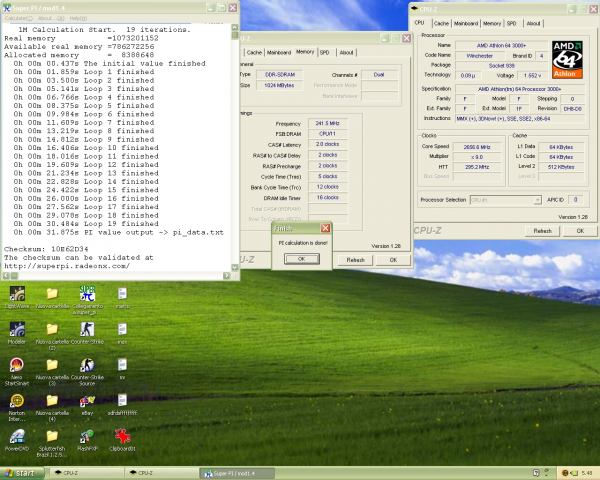Viewport: 600px width, 480px height.
Task: Select CPU tab in front CPU-Z window
Action: point(419,23)
